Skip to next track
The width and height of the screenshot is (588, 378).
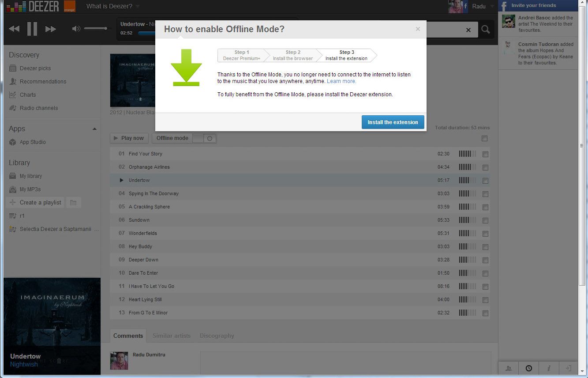click(x=51, y=29)
